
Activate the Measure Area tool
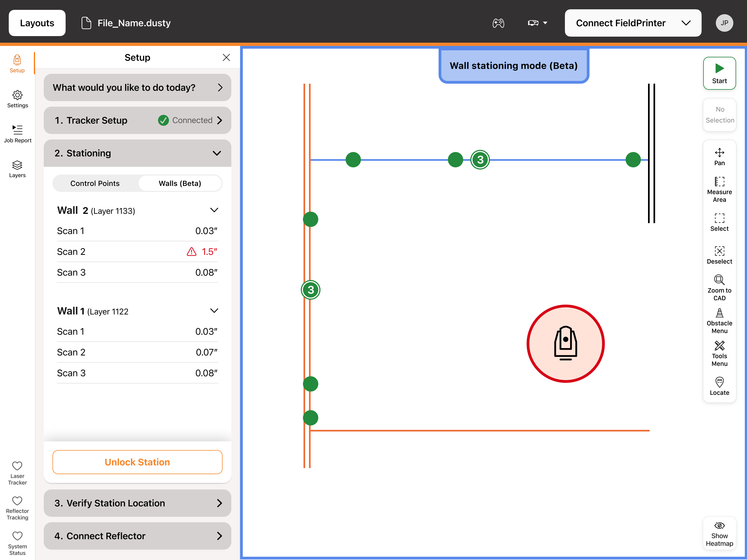(x=719, y=189)
